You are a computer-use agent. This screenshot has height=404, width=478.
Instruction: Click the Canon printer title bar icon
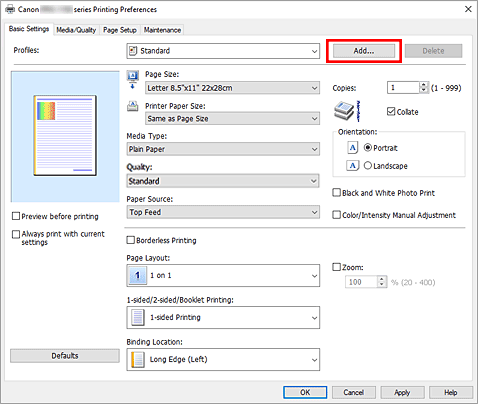(x=10, y=9)
